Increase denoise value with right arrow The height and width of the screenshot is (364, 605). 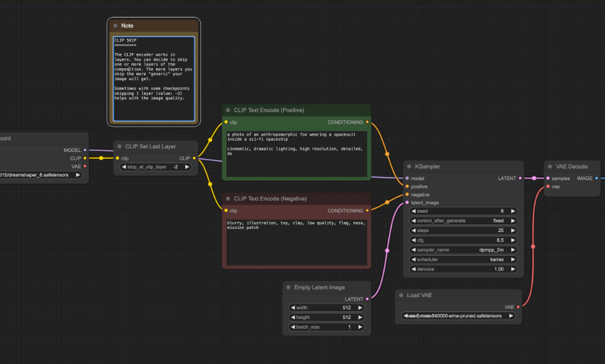(513, 269)
